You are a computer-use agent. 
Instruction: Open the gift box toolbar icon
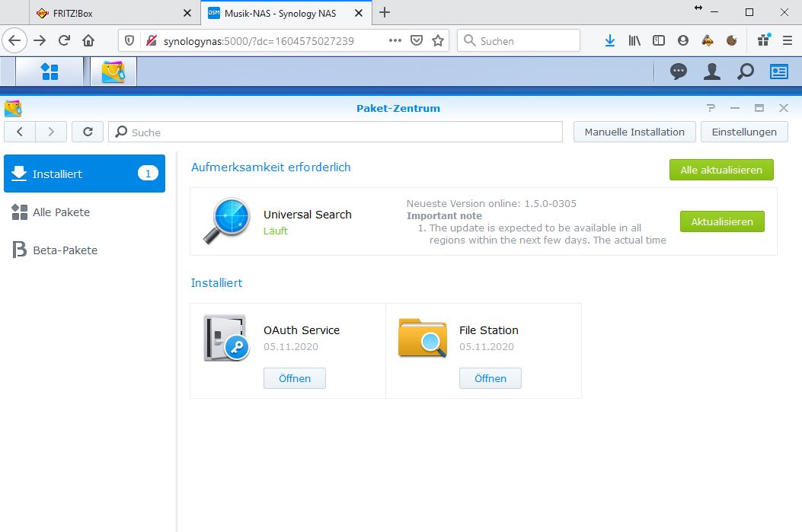tap(764, 40)
